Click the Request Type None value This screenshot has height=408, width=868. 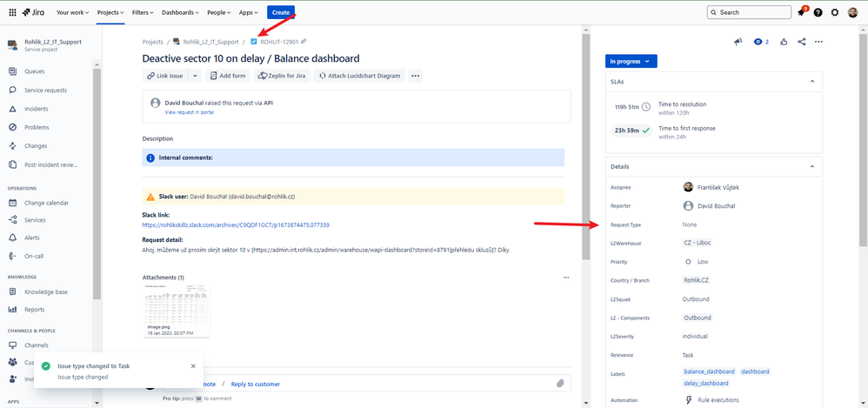(690, 224)
